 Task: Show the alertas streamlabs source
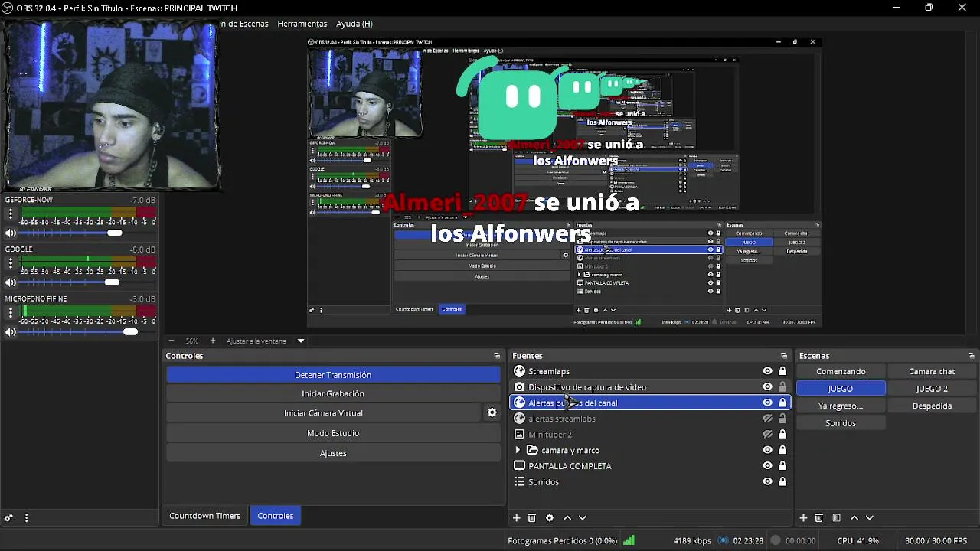pyautogui.click(x=767, y=419)
